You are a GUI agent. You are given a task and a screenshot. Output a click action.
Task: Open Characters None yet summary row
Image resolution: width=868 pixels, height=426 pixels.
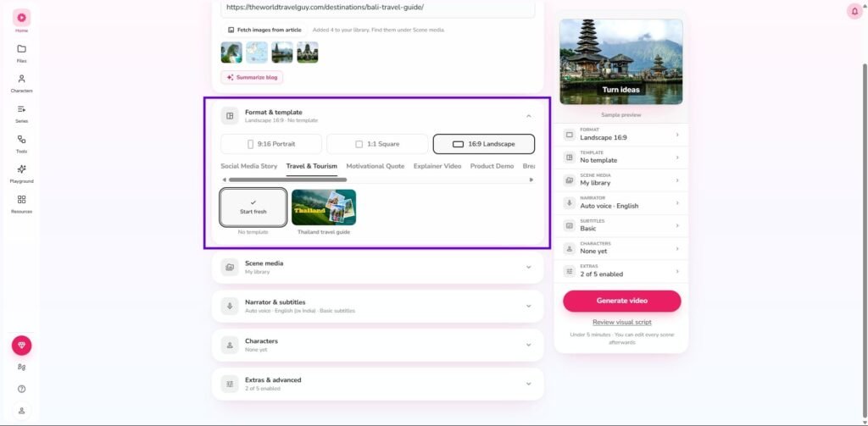(621, 248)
